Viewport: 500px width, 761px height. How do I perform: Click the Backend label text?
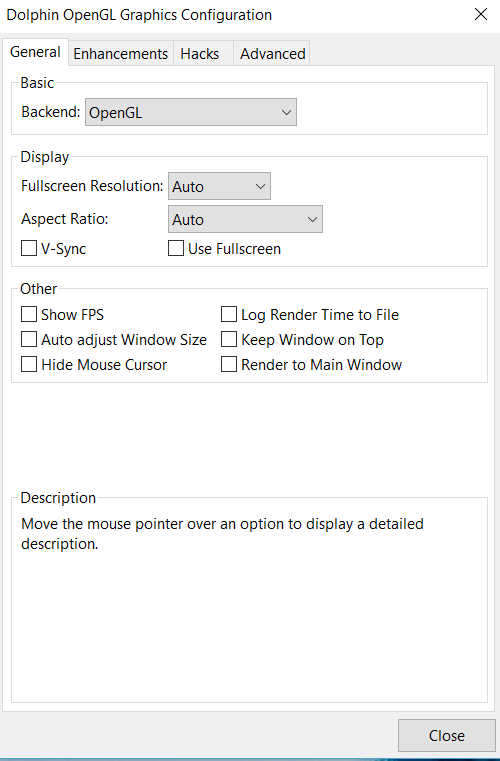point(50,112)
